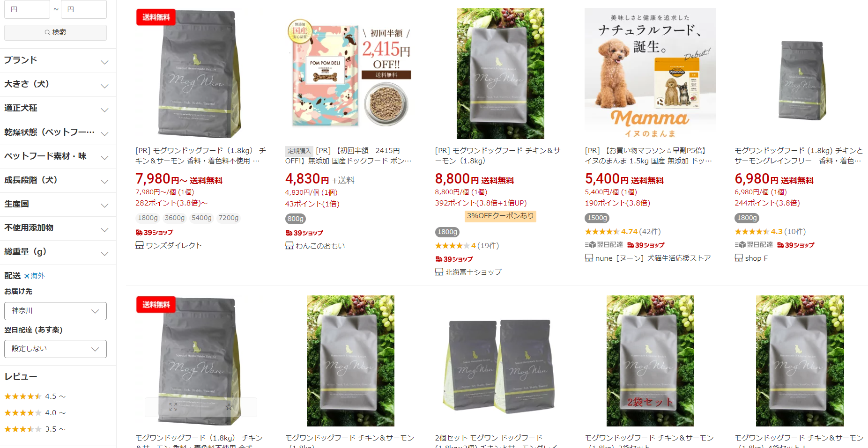Click the expand arrows icon on product image
The height and width of the screenshot is (448, 868).
point(173,407)
